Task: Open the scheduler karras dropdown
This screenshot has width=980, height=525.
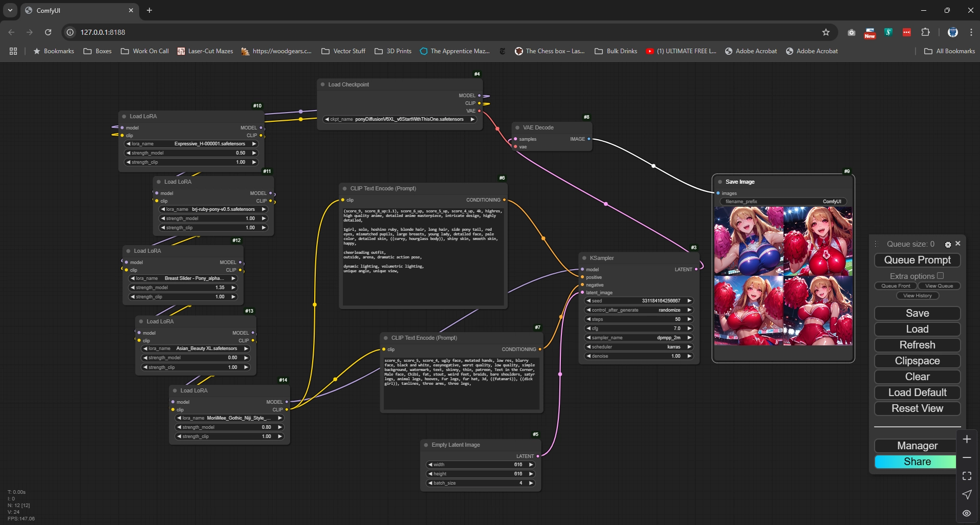Action: 639,347
